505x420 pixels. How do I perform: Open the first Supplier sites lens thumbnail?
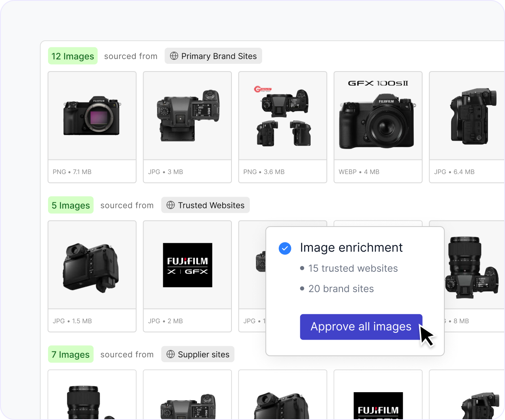[x=92, y=395]
